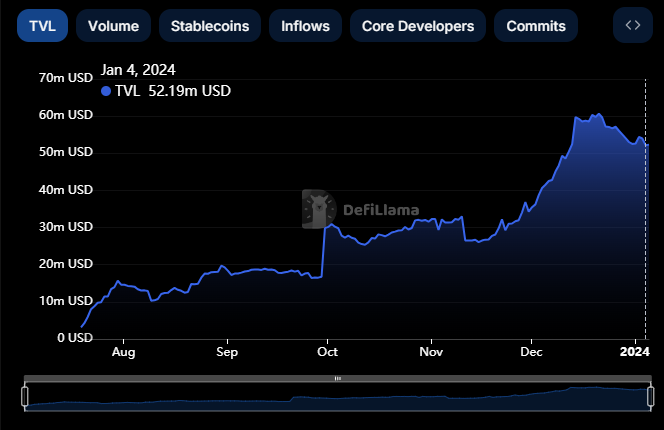Viewport: 664px width, 430px height.
Task: Click the embed code icon button
Action: (x=632, y=26)
